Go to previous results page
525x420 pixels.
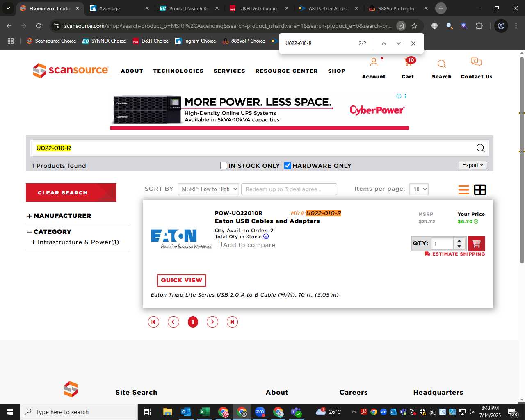point(173,322)
